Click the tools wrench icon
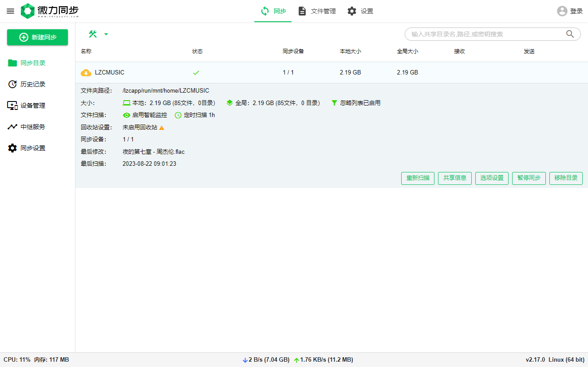Viewport: 588px width, 367px height. tap(93, 34)
